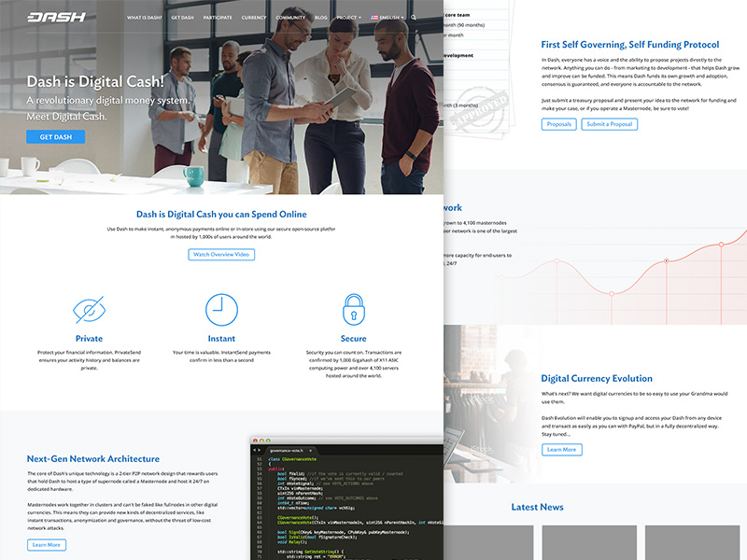This screenshot has width=747, height=560.
Task: Click the red close dot of the code editor window
Action: pos(255,441)
